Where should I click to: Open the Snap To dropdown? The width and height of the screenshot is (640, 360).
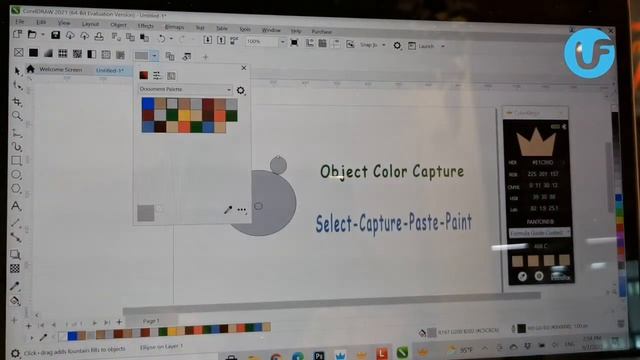[x=384, y=45]
